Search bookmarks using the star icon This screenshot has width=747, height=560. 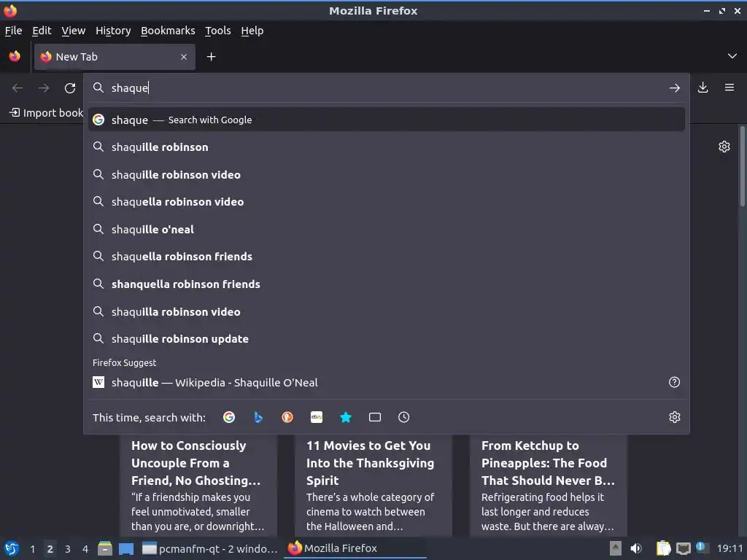click(346, 417)
